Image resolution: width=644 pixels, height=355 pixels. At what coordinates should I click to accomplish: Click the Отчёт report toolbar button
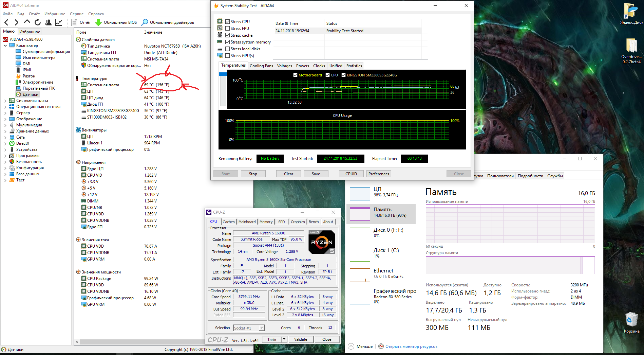point(81,22)
